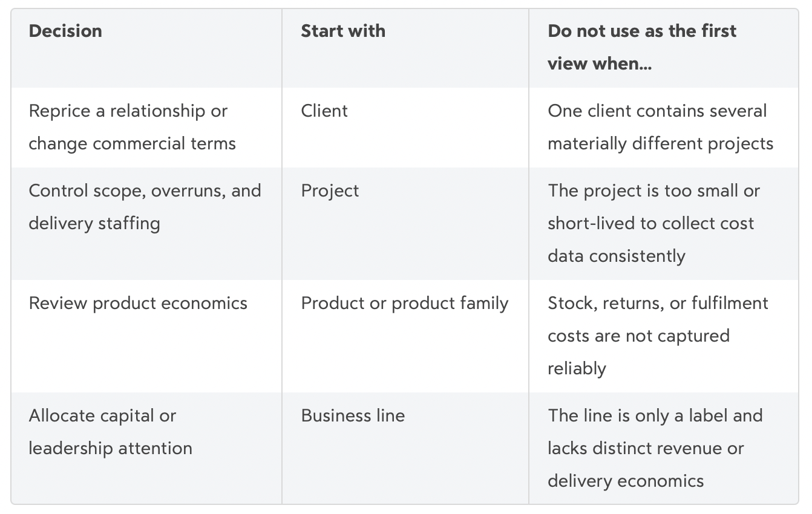Click the words 'leadership attention'
This screenshot has width=812, height=514.
click(111, 448)
